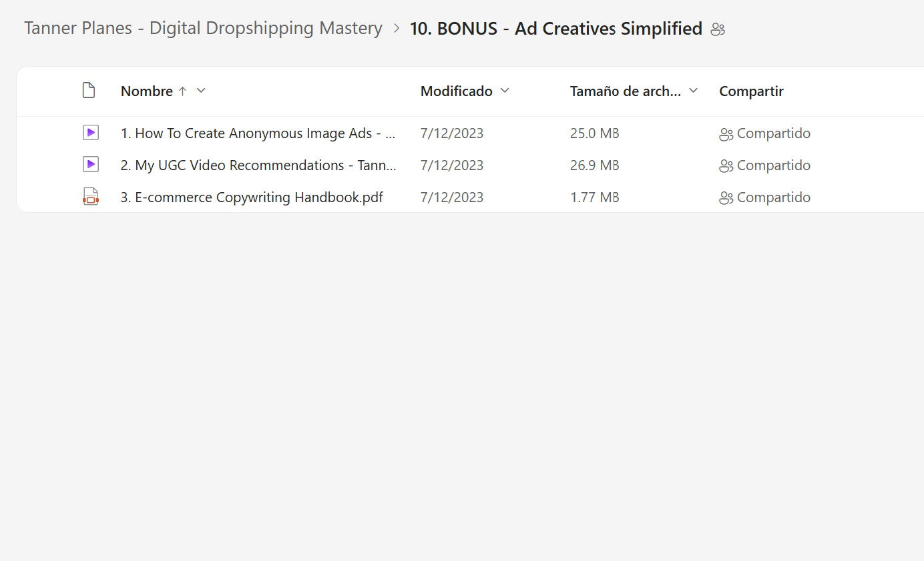Open "3. E-commerce Copywriting Handbook.pdf" file name
This screenshot has height=561, width=924.
252,197
